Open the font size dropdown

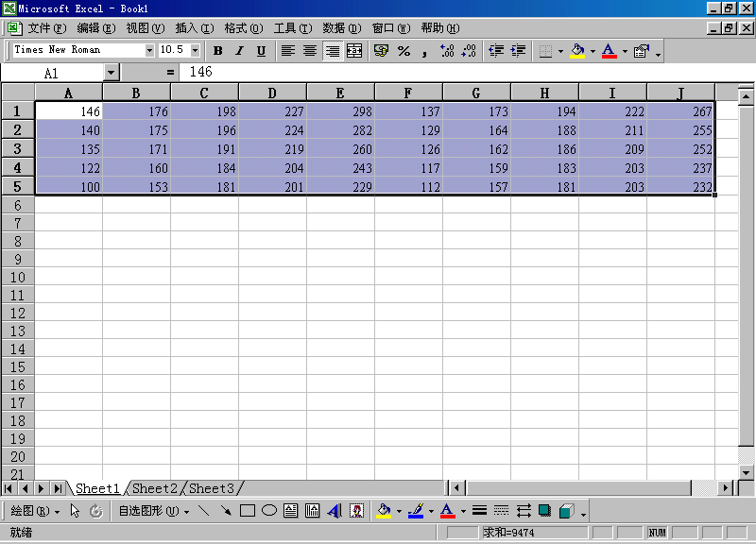[196, 50]
